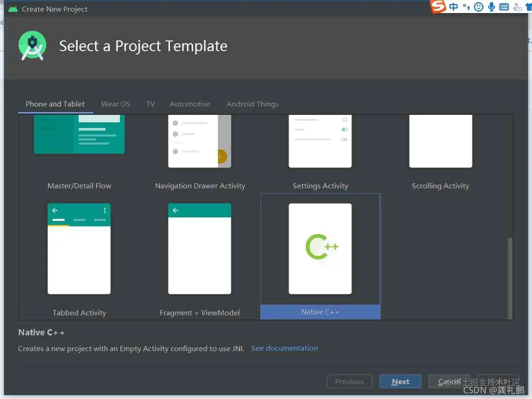Choose the Tabbed Activity template thumbnail
This screenshot has height=399, width=532.
coord(79,248)
